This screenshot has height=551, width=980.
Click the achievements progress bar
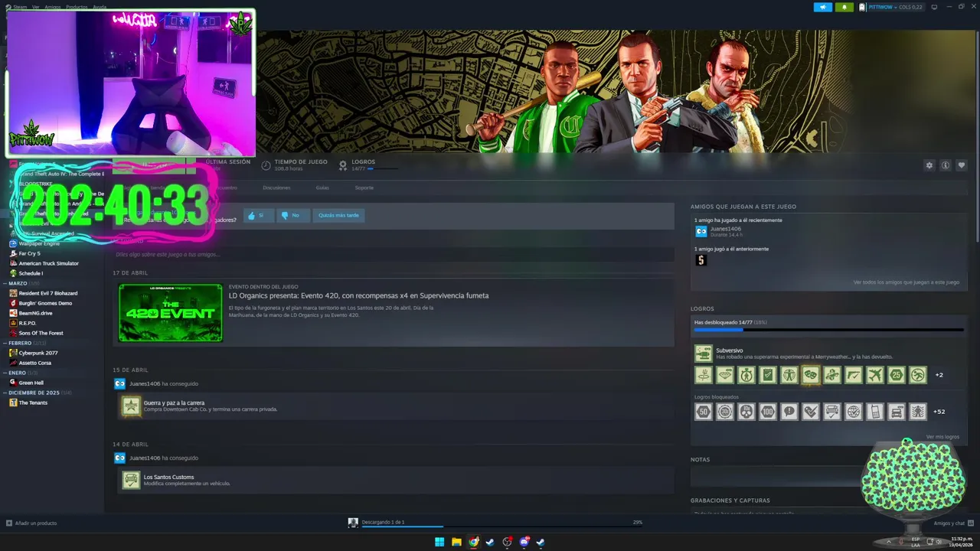pos(828,330)
